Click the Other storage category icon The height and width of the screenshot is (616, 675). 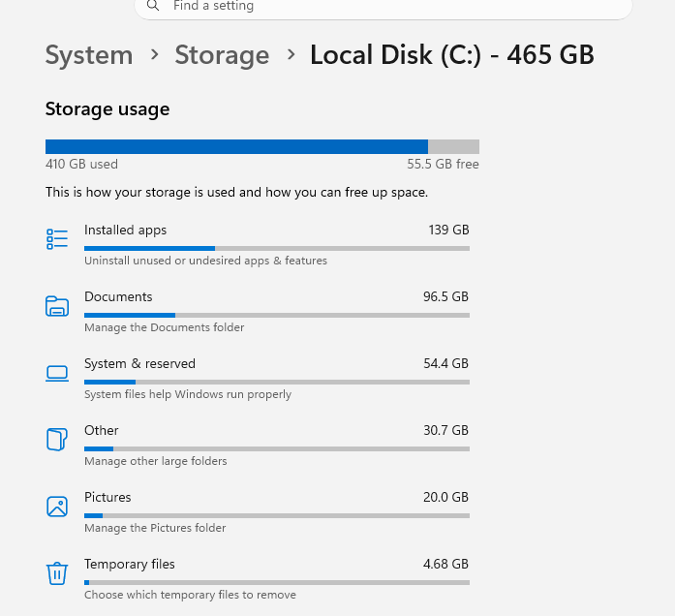(x=57, y=440)
